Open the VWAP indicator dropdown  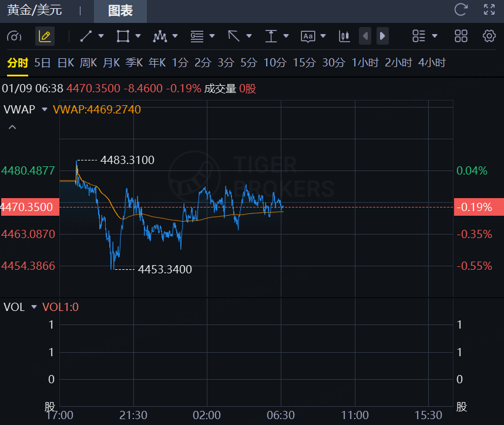click(x=45, y=109)
